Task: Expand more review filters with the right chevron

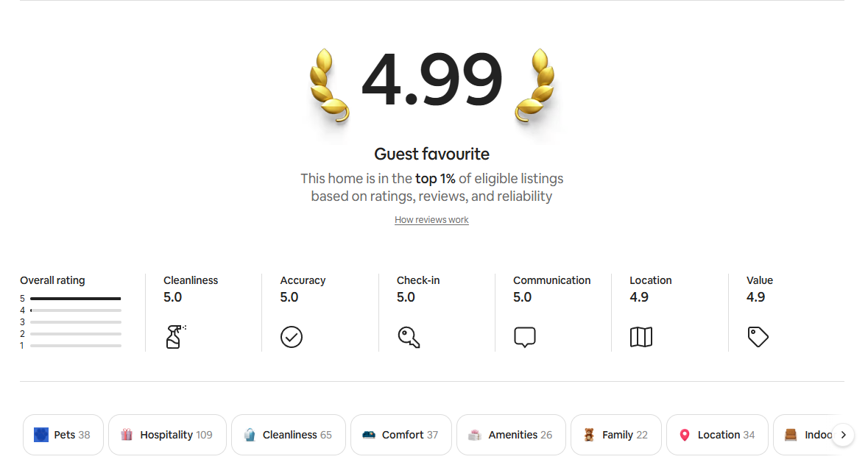Action: pyautogui.click(x=843, y=434)
